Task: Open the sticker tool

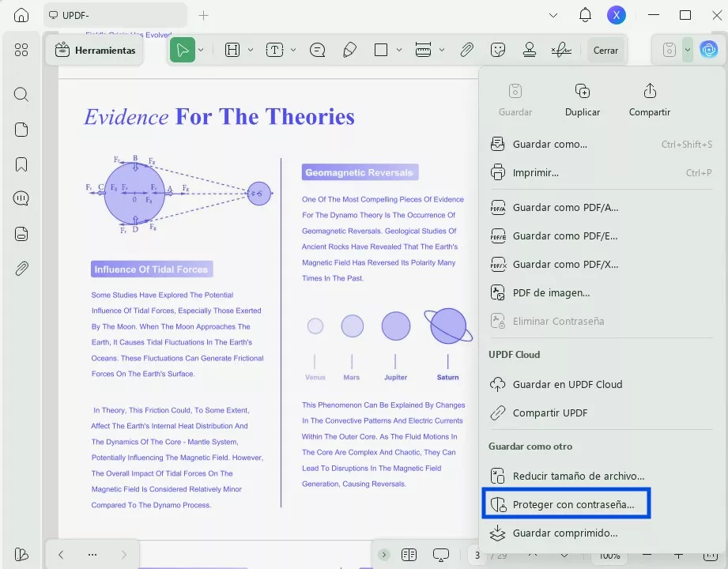Action: (x=498, y=50)
